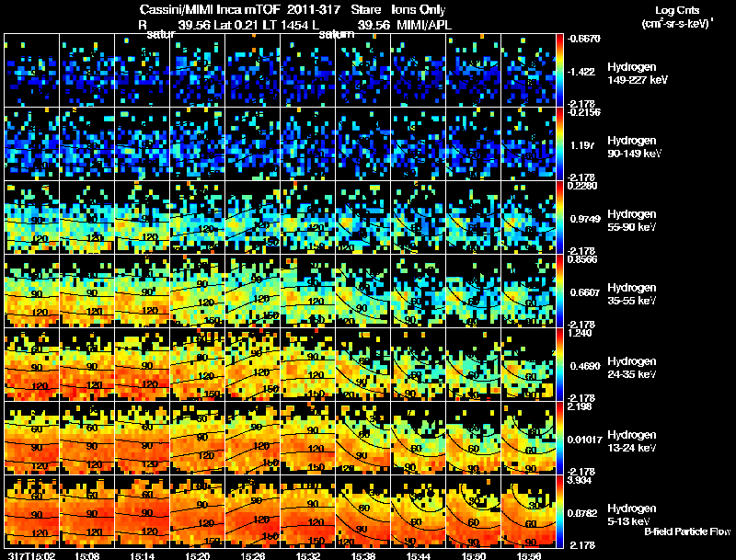Click the '15:44' time axis label
The height and width of the screenshot is (560, 736).
tap(419, 555)
